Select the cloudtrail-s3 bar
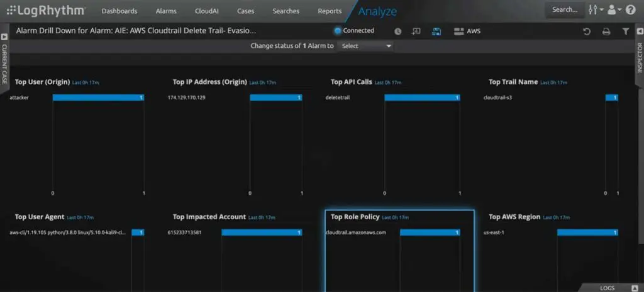The height and width of the screenshot is (292, 644). click(x=611, y=97)
